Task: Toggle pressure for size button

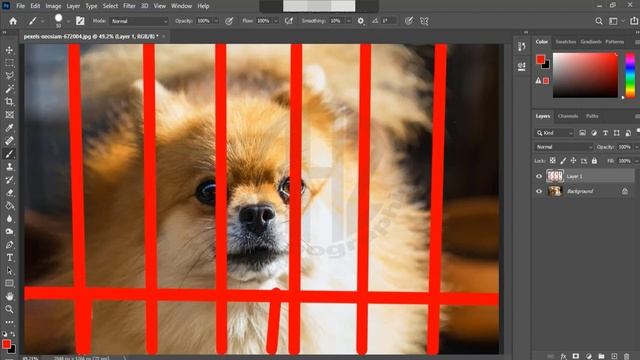Action: click(409, 21)
